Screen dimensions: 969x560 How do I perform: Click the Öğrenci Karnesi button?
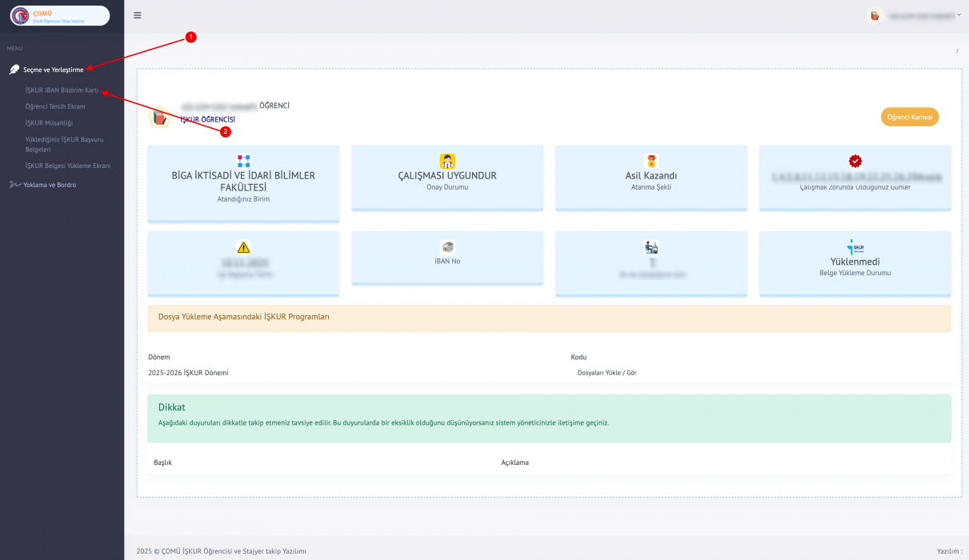pyautogui.click(x=909, y=117)
